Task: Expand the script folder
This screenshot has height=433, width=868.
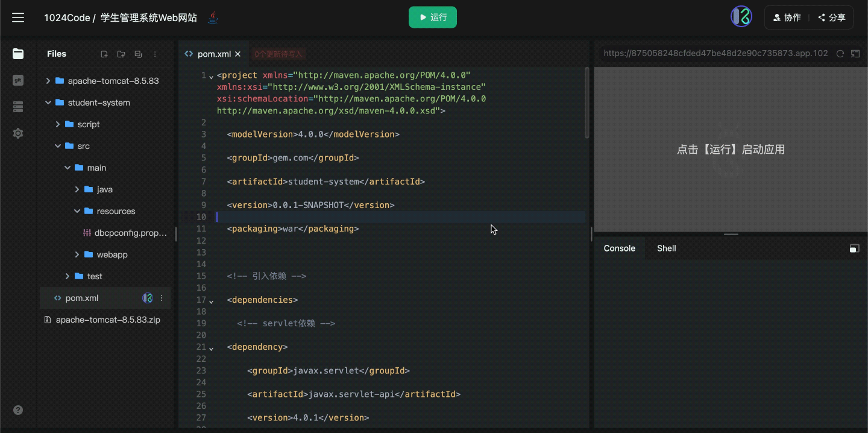Action: pyautogui.click(x=58, y=124)
